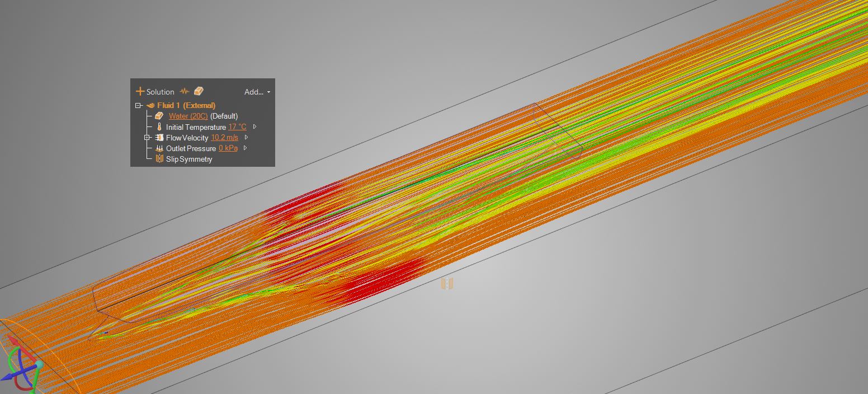Click the Solution header label

pos(161,92)
